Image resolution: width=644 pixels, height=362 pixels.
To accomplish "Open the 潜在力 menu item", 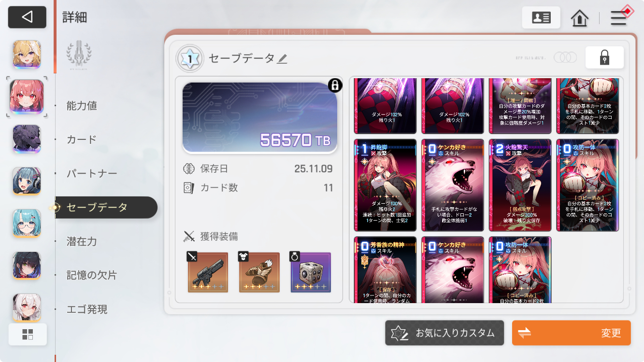I will tap(82, 241).
